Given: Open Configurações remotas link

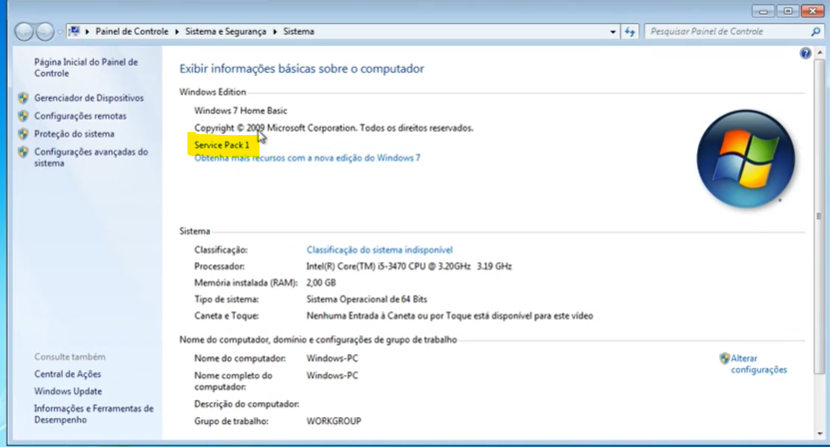Looking at the screenshot, I should point(80,116).
